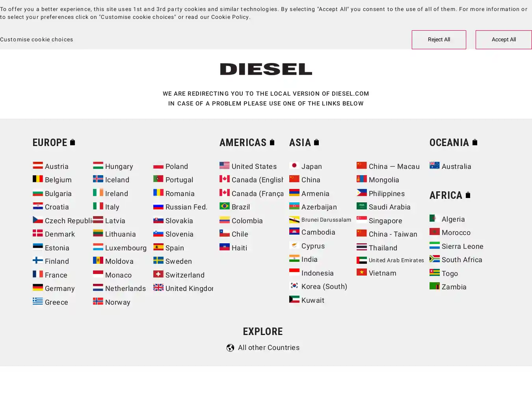Click the Brazil flag icon

click(224, 206)
